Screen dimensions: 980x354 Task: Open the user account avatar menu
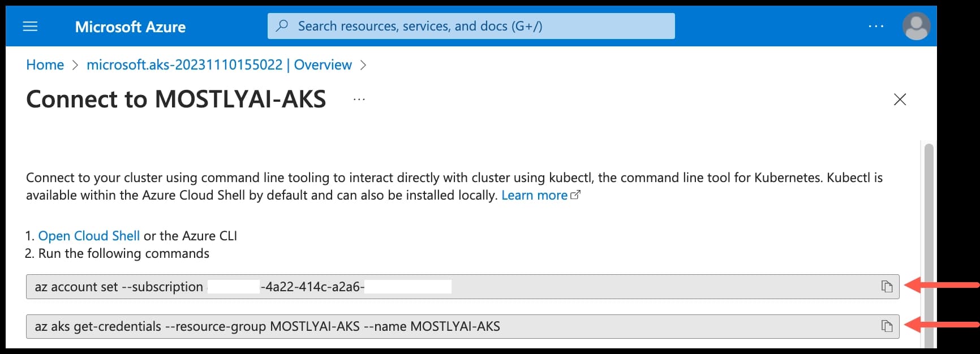point(916,26)
